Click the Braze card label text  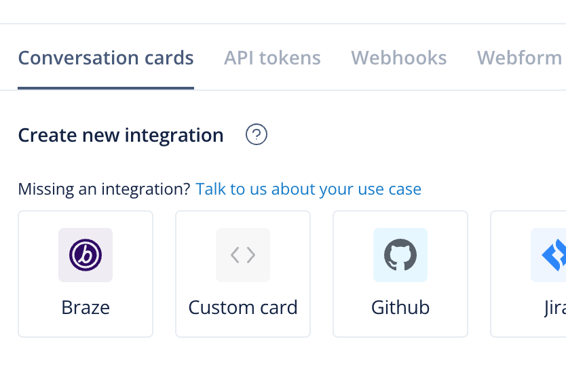[x=86, y=307]
